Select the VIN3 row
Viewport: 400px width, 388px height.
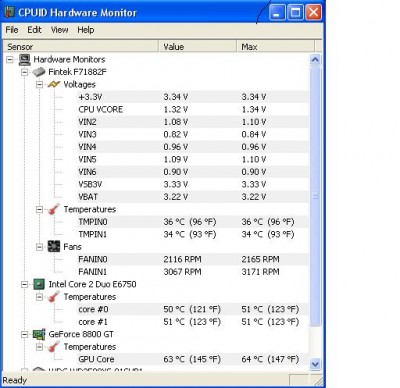tap(193, 134)
